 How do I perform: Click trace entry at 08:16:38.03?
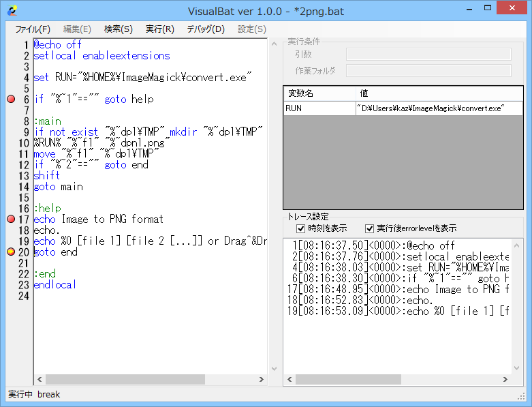click(401, 267)
